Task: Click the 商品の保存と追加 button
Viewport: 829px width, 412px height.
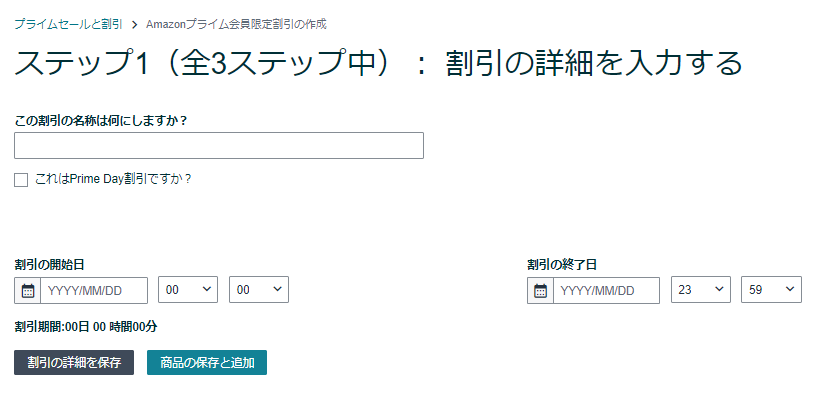Action: click(x=207, y=362)
